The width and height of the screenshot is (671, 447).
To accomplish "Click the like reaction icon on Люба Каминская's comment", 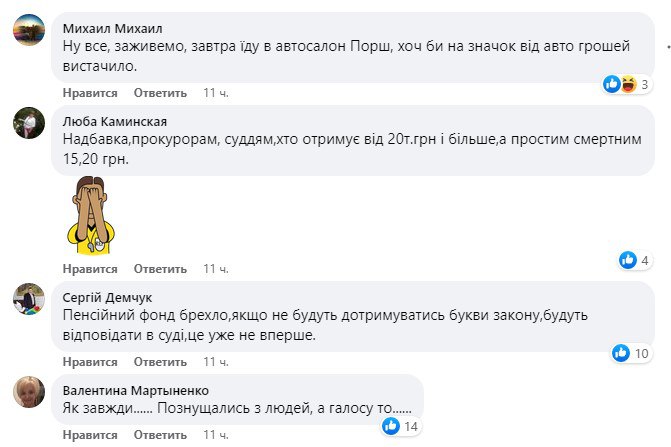I will (x=628, y=260).
